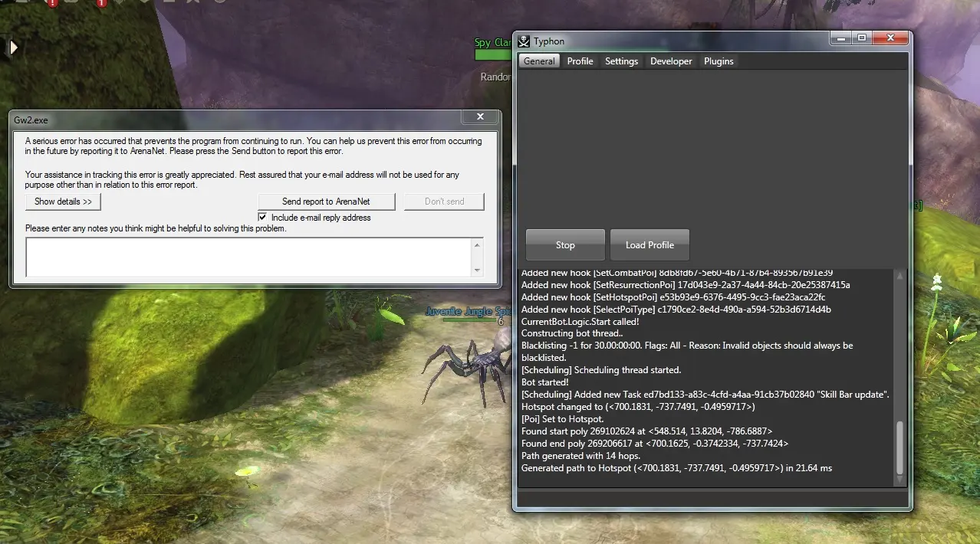Uncheck Include e-mail reply address
The width and height of the screenshot is (980, 544).
pyautogui.click(x=263, y=218)
